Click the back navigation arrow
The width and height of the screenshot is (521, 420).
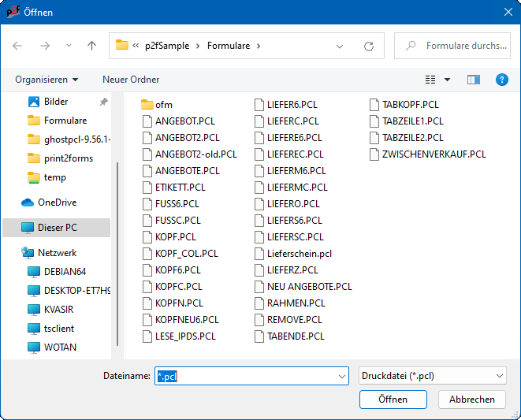(x=18, y=46)
